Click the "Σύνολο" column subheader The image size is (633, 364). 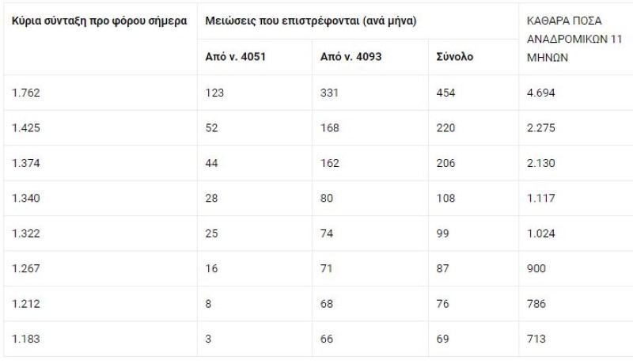(455, 56)
